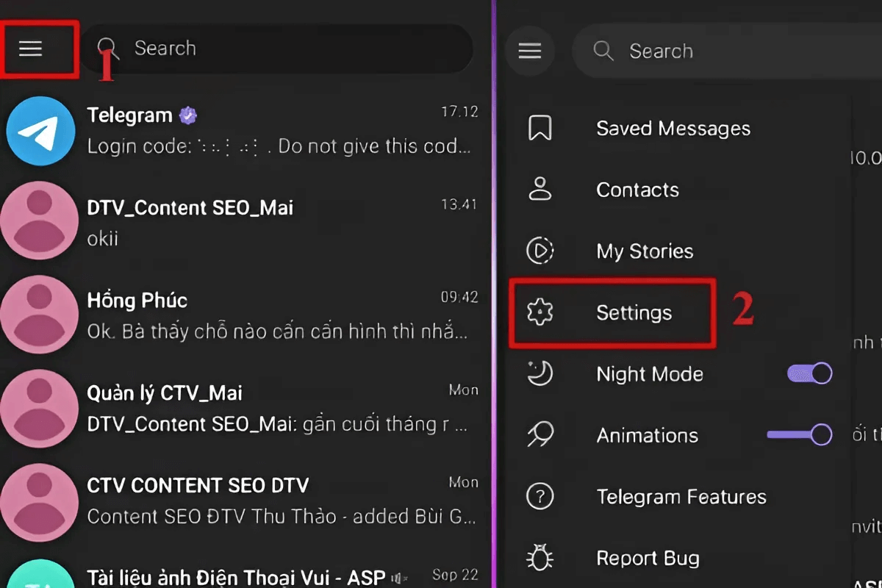The height and width of the screenshot is (588, 882).
Task: Click the Settings gear icon
Action: 540,312
